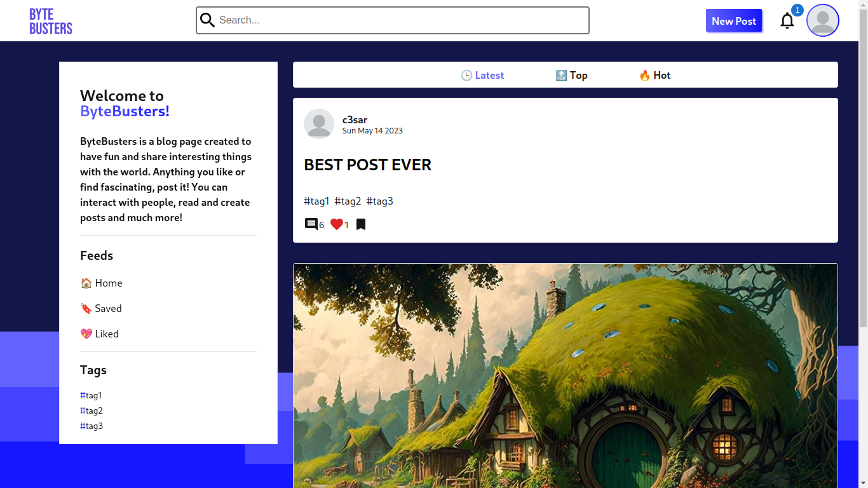Switch to the Latest tab
This screenshot has width=868, height=488.
point(482,75)
